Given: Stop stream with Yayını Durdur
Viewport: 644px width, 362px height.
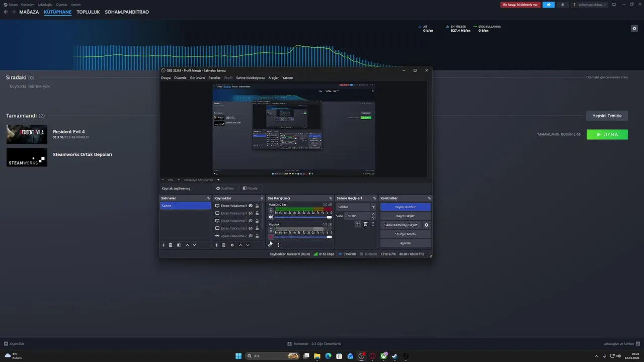Looking at the screenshot, I should click(405, 207).
